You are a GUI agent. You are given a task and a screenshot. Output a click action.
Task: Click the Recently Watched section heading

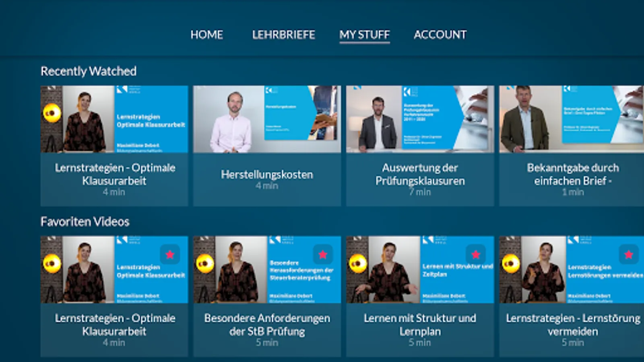[x=89, y=71]
